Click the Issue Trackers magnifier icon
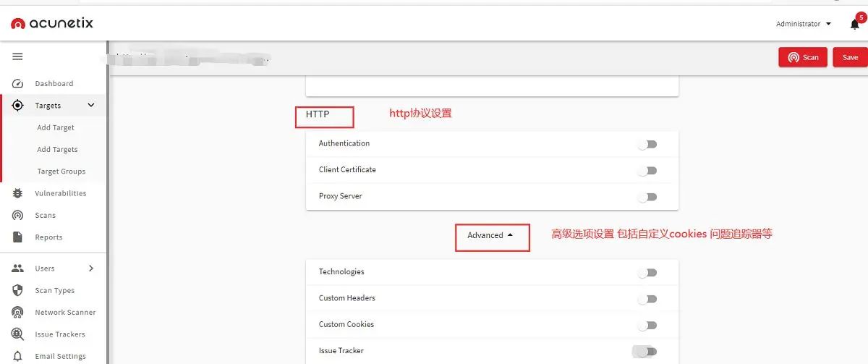 [x=18, y=334]
